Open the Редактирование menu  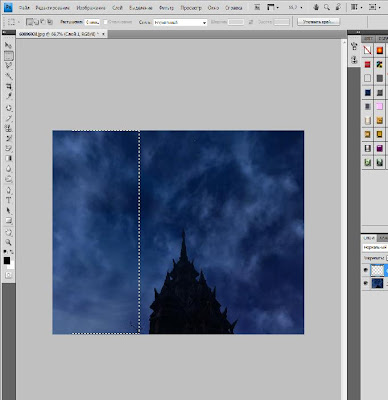pos(53,8)
